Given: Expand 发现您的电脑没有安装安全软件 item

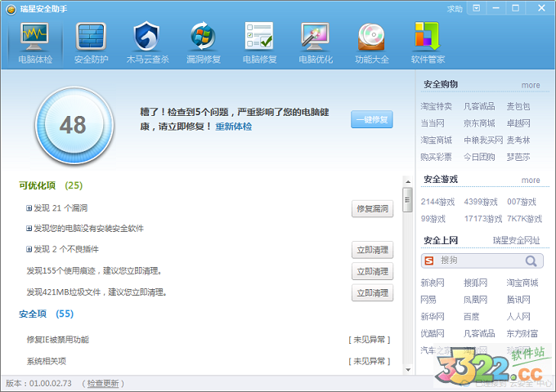Looking at the screenshot, I should pos(29,229).
